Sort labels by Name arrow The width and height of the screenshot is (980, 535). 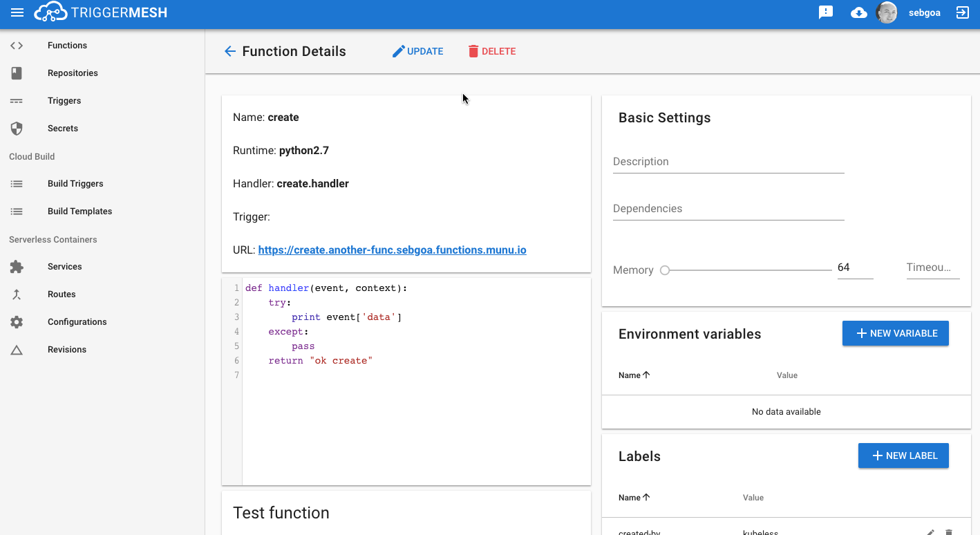click(x=646, y=498)
